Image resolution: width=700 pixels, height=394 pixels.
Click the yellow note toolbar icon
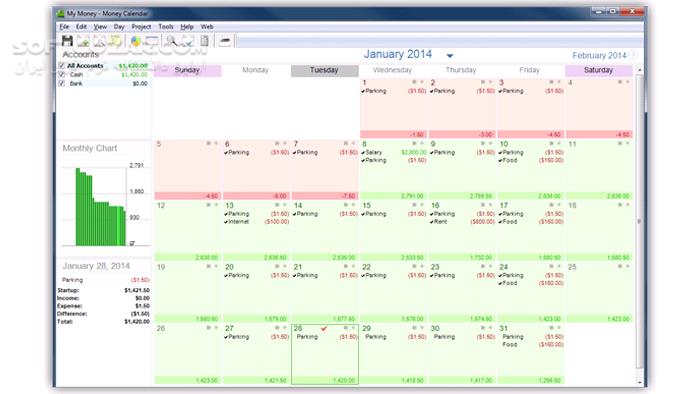tap(115, 41)
